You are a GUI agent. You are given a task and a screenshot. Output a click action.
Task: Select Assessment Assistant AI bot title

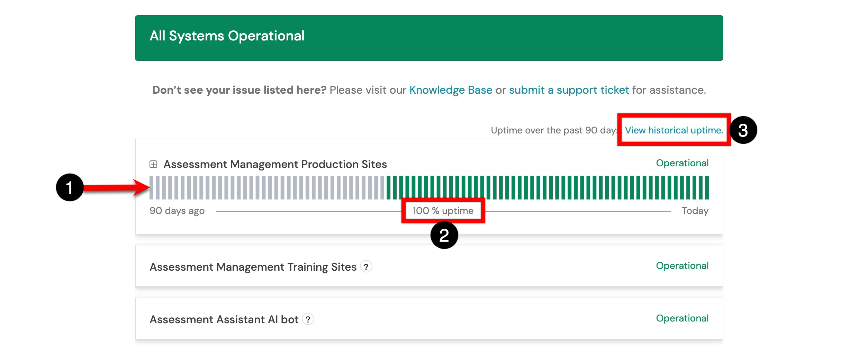click(224, 319)
